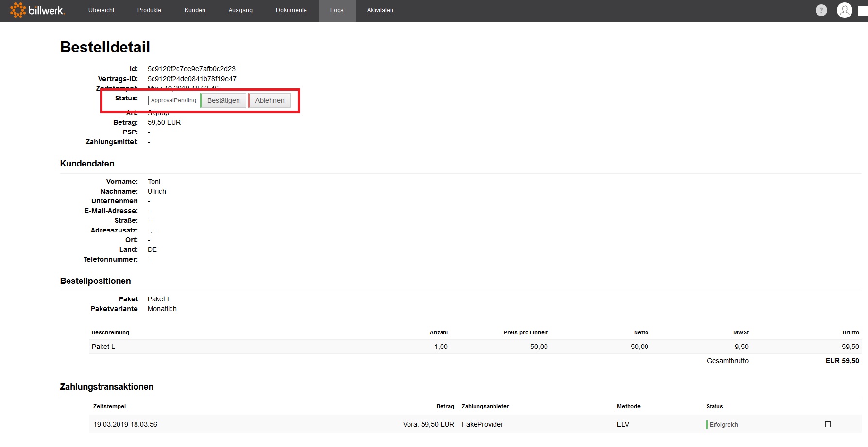Click the Zahlungsanbieter column header
This screenshot has width=868, height=447.
pos(485,406)
